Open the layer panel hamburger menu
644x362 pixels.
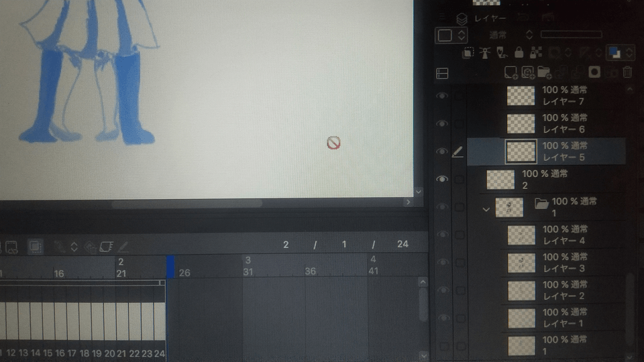coord(442,16)
